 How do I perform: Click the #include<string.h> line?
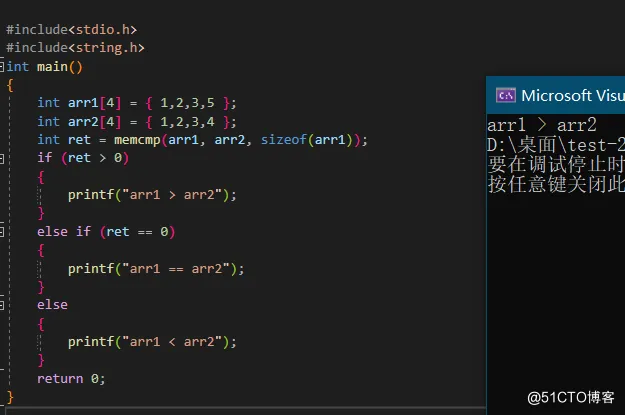click(x=75, y=48)
